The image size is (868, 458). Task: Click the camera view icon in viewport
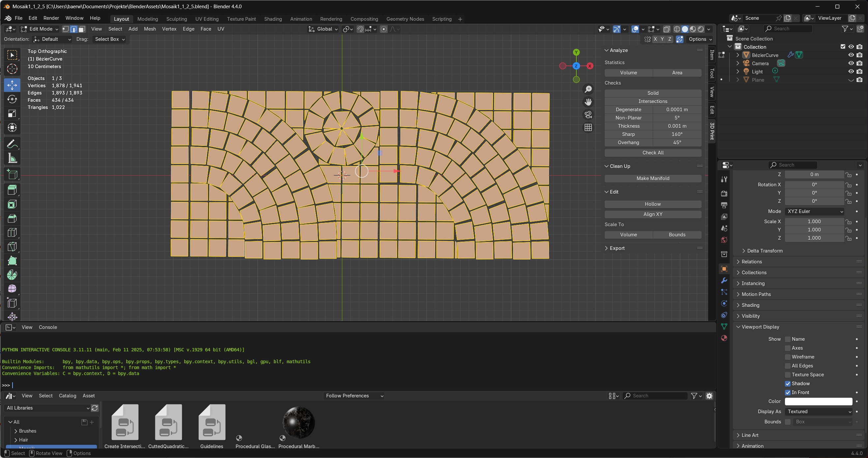click(x=588, y=115)
